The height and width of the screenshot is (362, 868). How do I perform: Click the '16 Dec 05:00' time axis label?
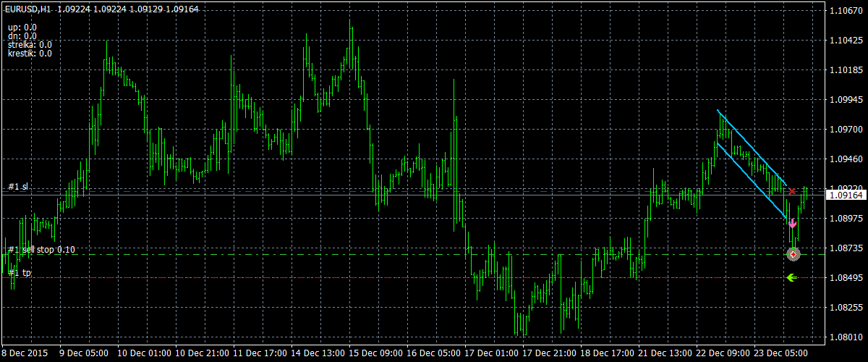[x=434, y=354]
